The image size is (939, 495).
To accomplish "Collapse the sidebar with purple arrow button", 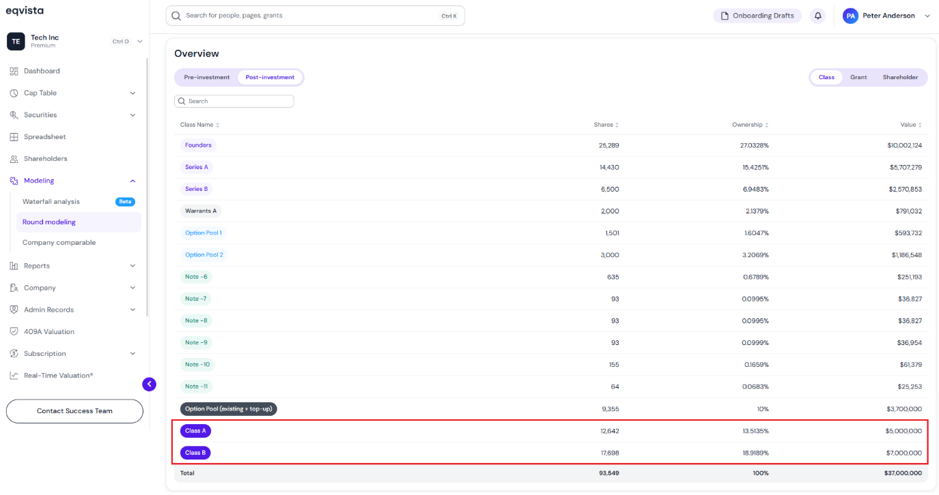I will (149, 384).
